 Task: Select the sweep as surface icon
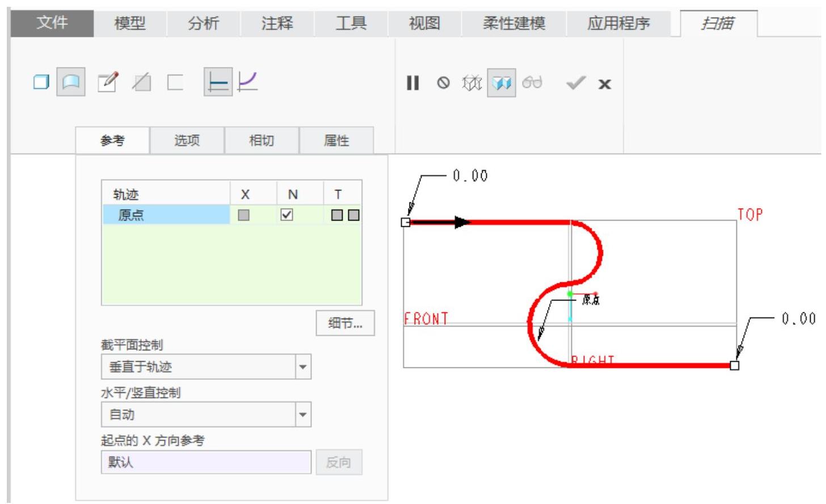click(x=71, y=83)
